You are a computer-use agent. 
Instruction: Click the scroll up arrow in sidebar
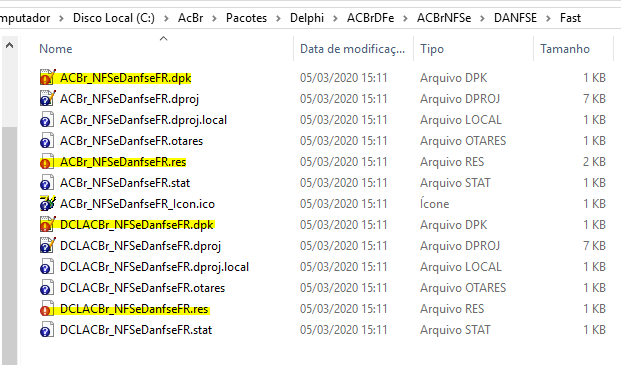click(10, 46)
